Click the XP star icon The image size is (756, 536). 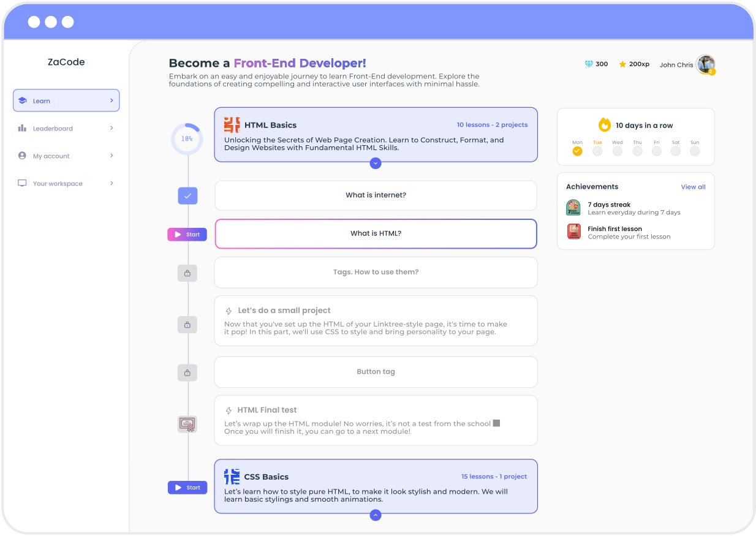[x=622, y=63]
